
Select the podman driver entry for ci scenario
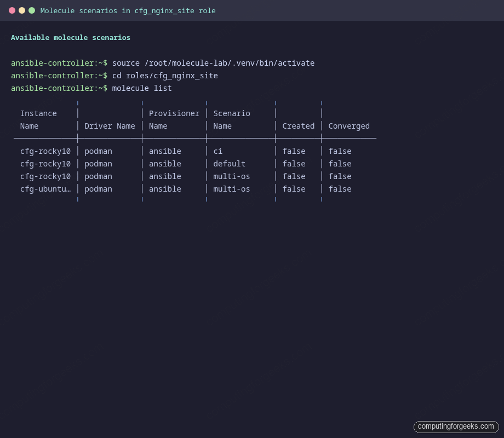click(99, 151)
